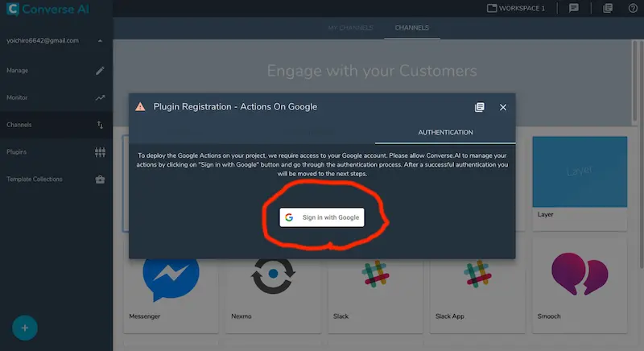The image size is (644, 351).
Task: Open the Nexmo channel icon
Action: 273,276
